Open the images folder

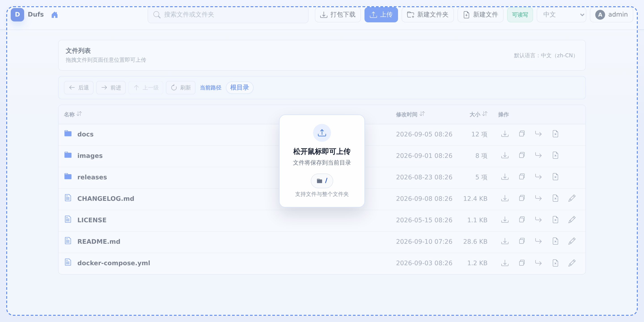[x=90, y=156]
